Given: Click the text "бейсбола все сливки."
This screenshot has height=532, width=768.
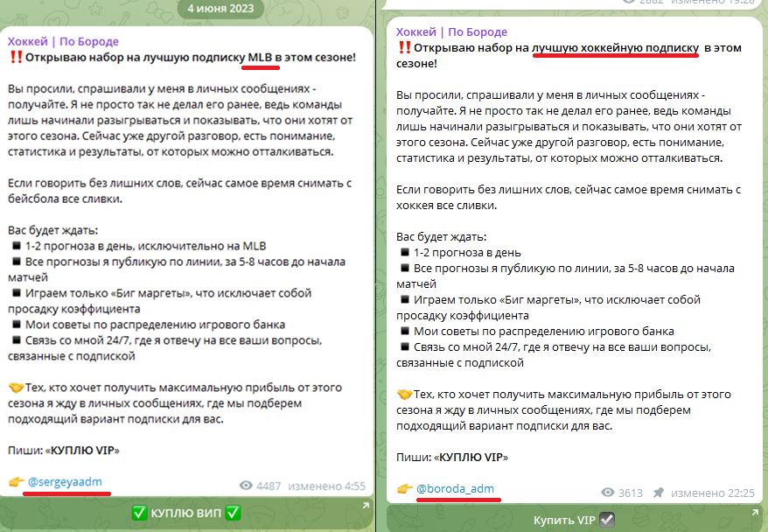Looking at the screenshot, I should pyautogui.click(x=65, y=199).
